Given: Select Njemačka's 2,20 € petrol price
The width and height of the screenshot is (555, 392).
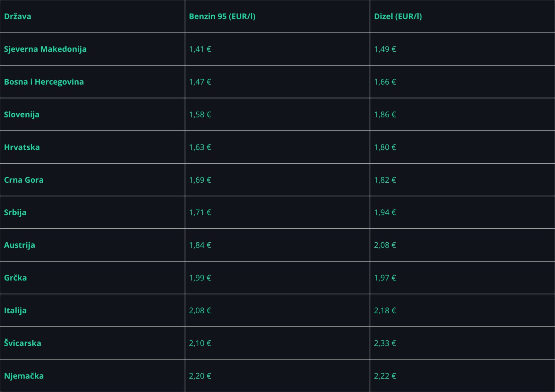Looking at the screenshot, I should (200, 376).
